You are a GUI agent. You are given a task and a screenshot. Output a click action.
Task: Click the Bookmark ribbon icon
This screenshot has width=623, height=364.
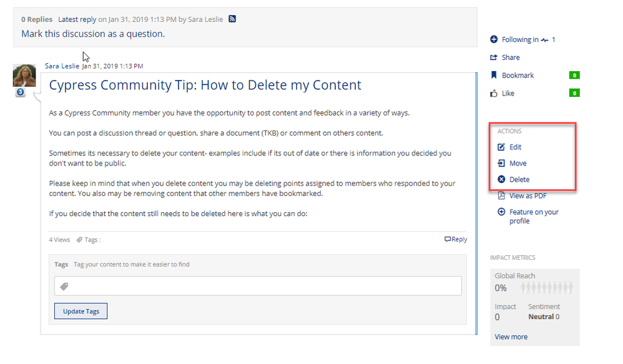point(494,75)
